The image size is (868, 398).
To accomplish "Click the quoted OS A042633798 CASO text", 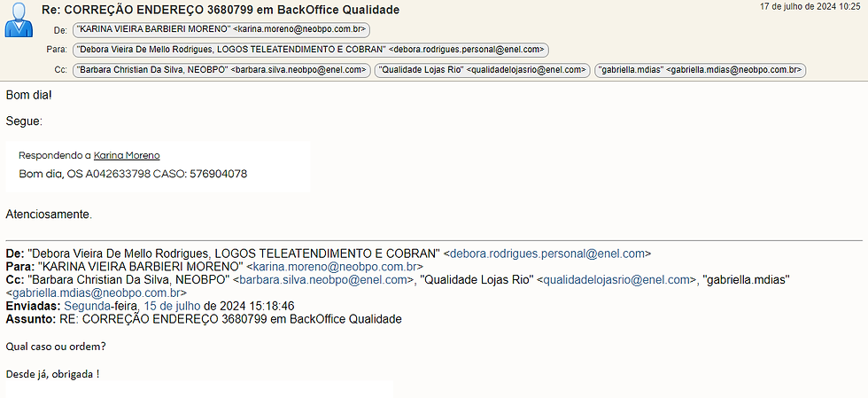I will coord(133,174).
